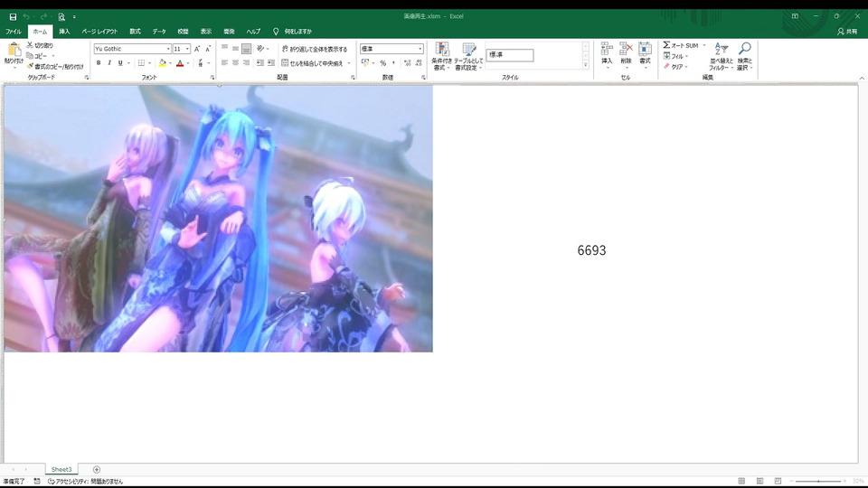Toggle align text right

(x=246, y=63)
